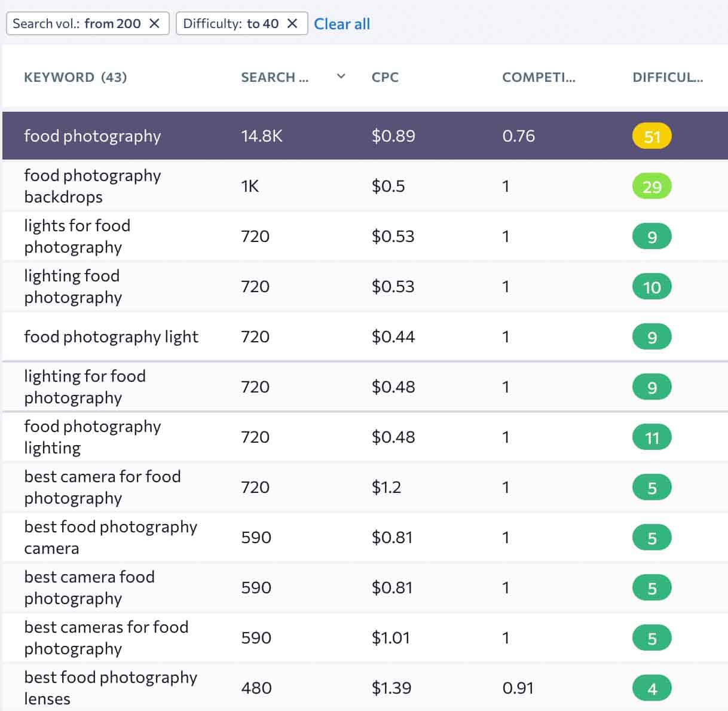This screenshot has width=728, height=711.
Task: Select the food photography keyword row
Action: (x=93, y=136)
